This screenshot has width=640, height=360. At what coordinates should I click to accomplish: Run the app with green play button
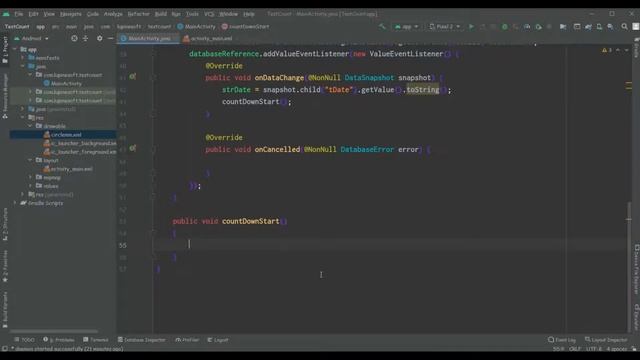point(471,27)
